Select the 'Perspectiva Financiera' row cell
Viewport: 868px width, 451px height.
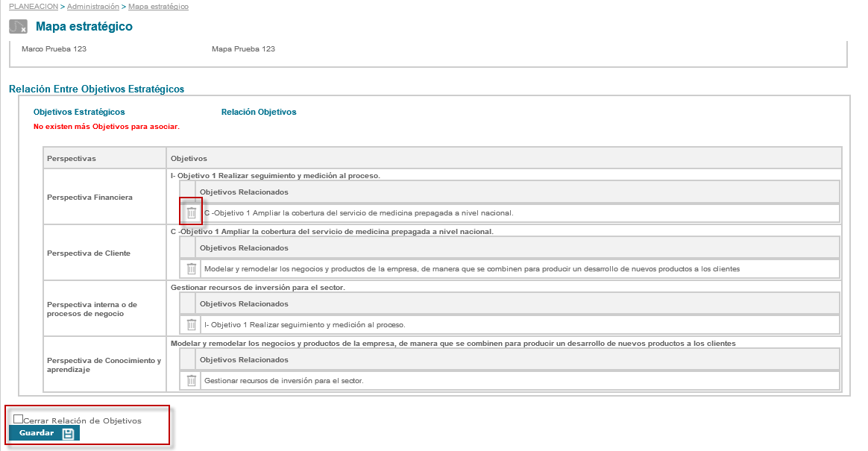(x=89, y=198)
